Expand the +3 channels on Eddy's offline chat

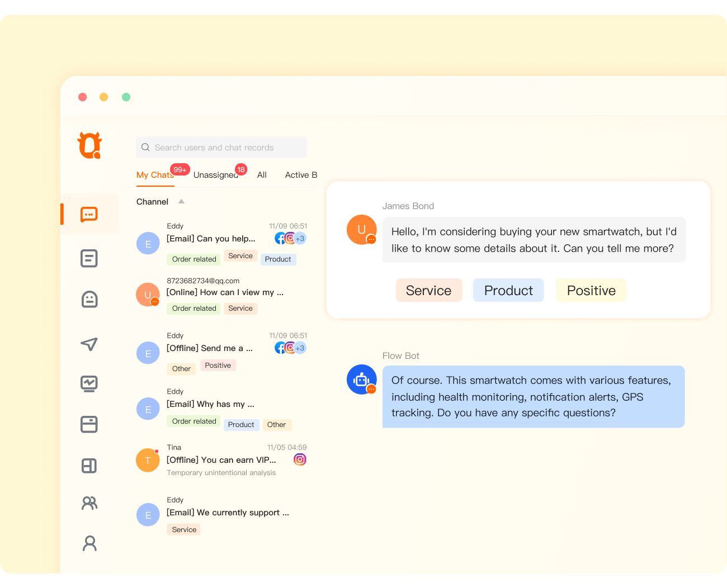coord(300,348)
